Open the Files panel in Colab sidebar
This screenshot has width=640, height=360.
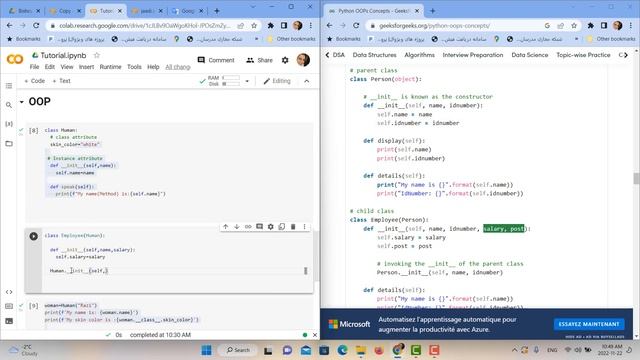pos(9,143)
